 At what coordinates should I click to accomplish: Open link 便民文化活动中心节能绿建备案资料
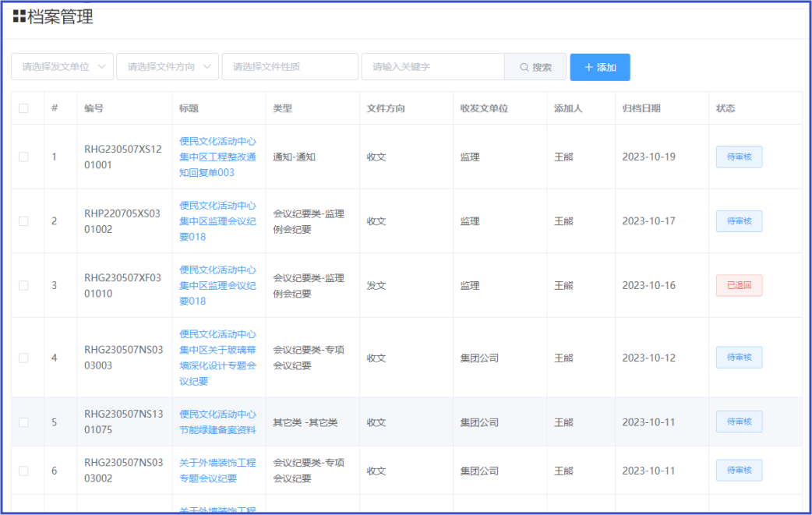click(217, 422)
